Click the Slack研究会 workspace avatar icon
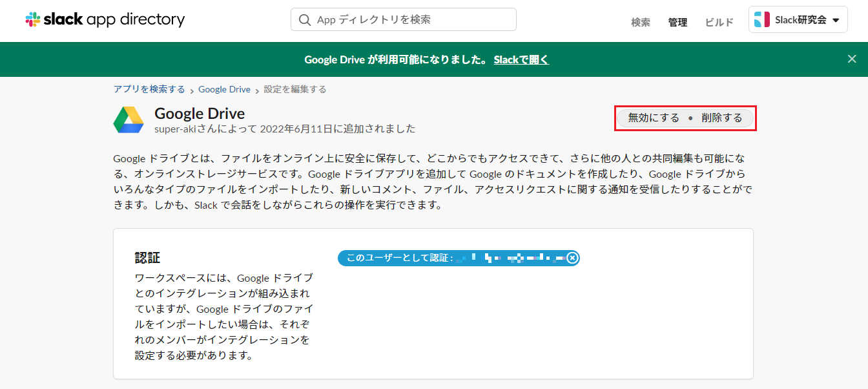The image size is (868, 389). pos(762,20)
